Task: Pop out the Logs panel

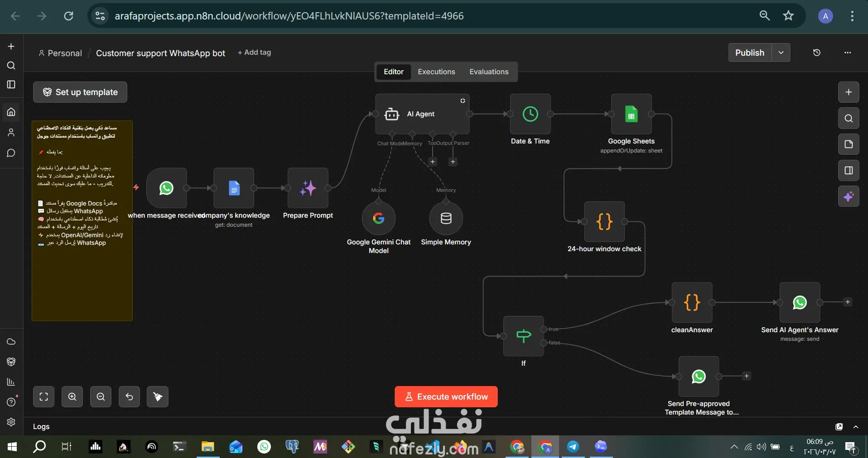Action: (839, 427)
